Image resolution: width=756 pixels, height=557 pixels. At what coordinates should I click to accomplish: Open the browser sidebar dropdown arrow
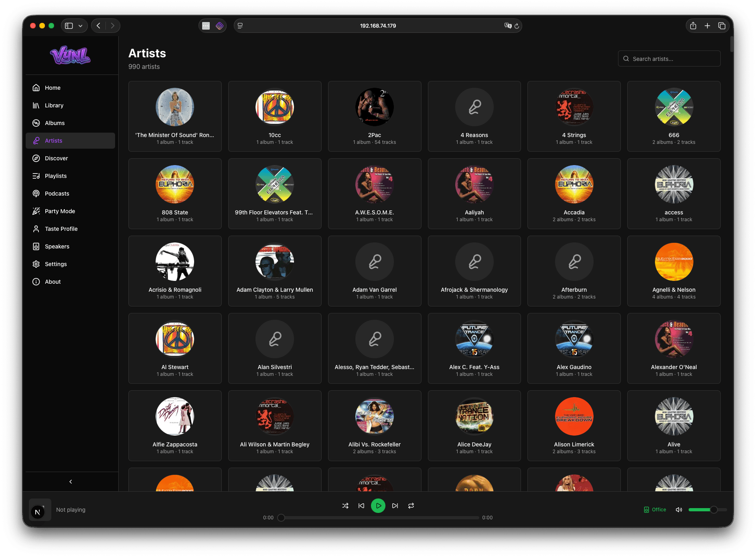(x=80, y=26)
